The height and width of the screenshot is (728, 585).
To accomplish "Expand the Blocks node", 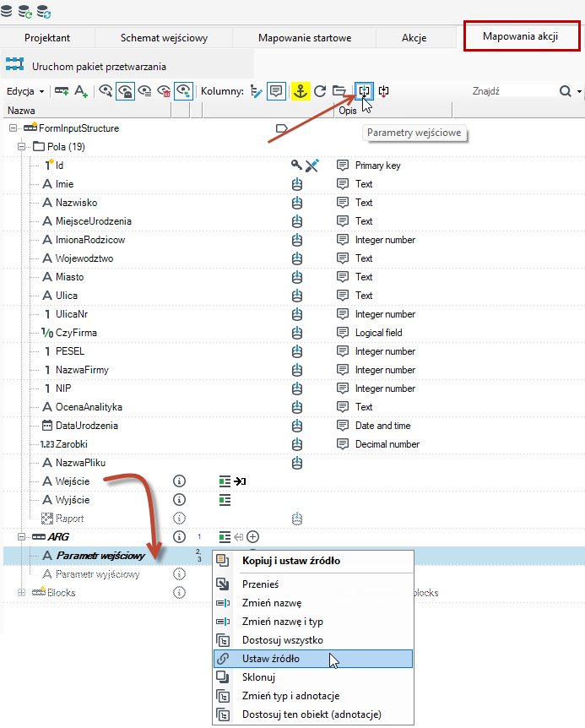I will click(21, 592).
